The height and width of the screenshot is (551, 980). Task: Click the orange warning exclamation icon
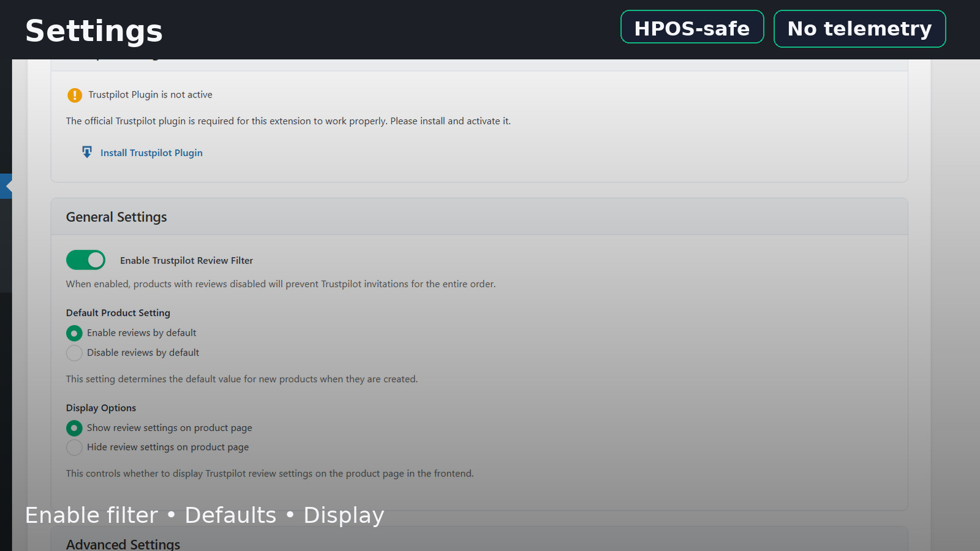pos(75,95)
